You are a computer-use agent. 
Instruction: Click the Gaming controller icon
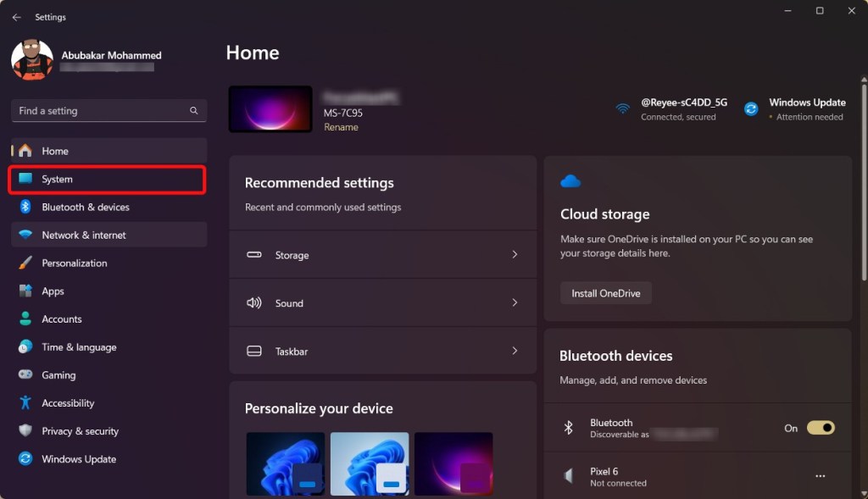(x=25, y=374)
